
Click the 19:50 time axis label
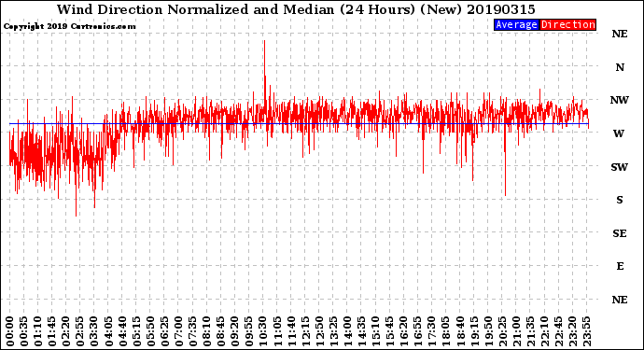(x=488, y=331)
